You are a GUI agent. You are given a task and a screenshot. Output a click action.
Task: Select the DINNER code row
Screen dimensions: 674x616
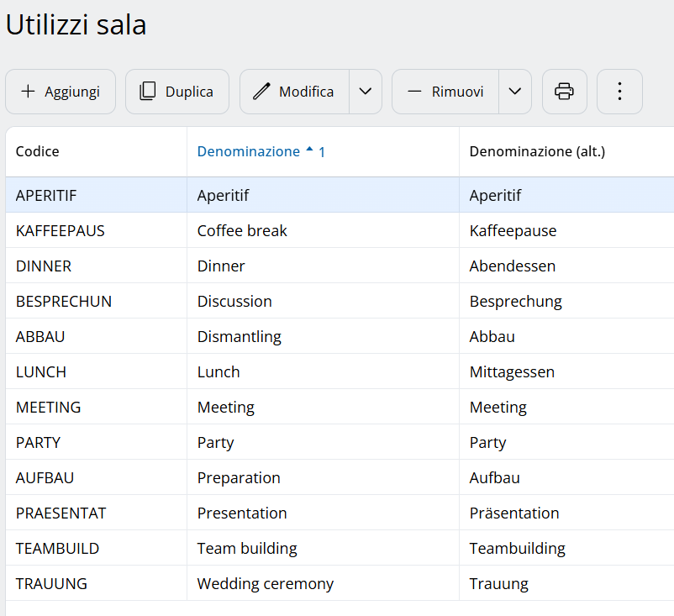(x=44, y=266)
